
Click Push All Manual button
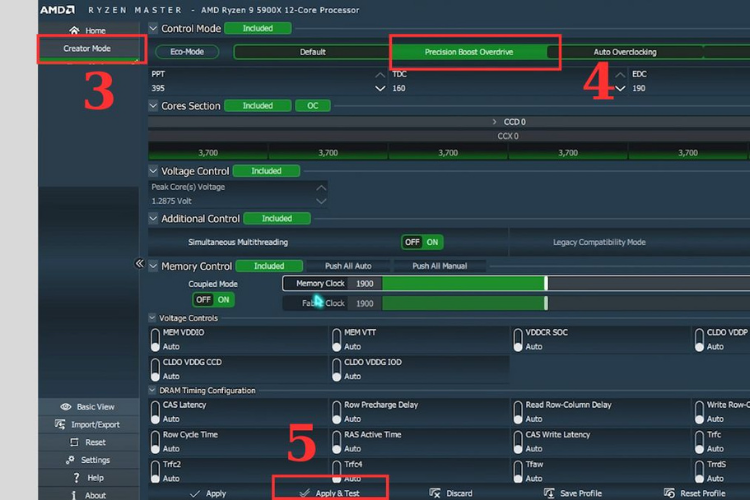440,266
